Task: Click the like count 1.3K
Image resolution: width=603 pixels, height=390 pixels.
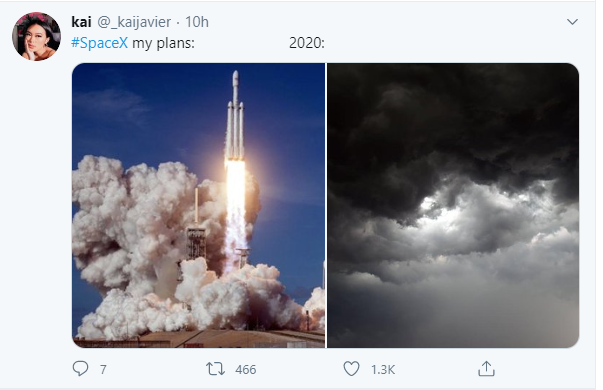Action: (383, 370)
